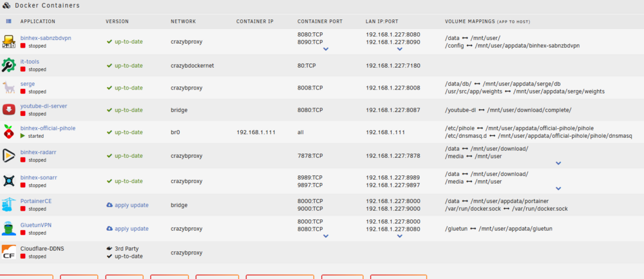Click the cloud update icon for GluetunVPN

tap(109, 229)
